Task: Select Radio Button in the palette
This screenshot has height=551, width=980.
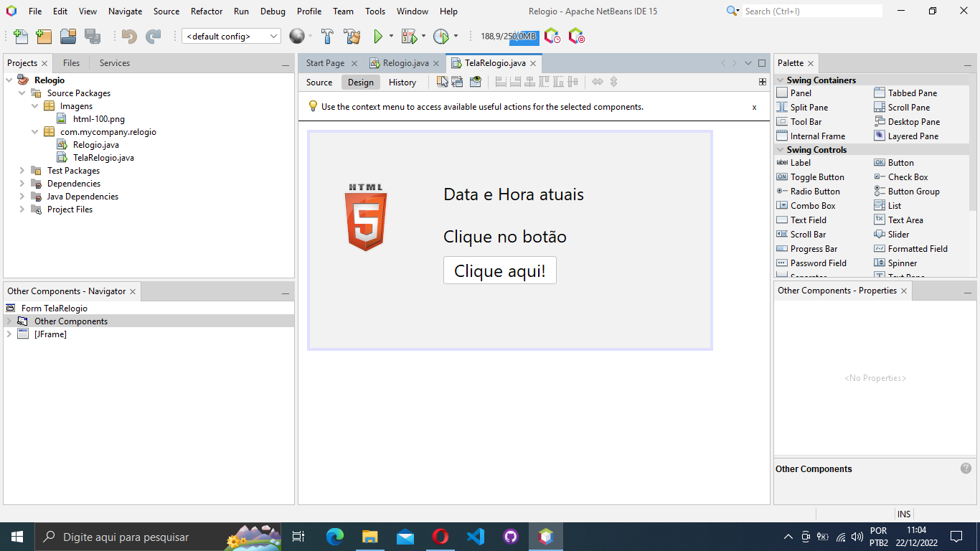Action: pyautogui.click(x=809, y=192)
